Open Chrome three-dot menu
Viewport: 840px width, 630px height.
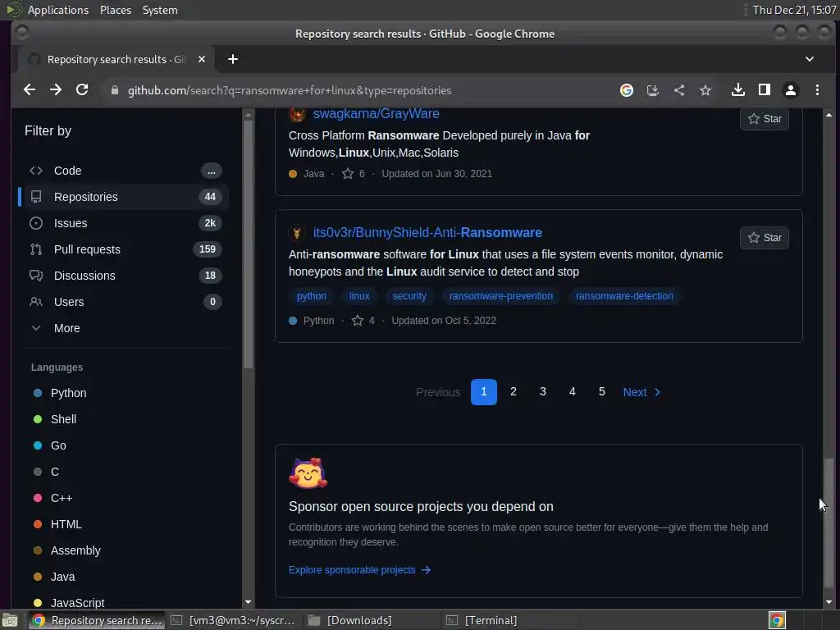pyautogui.click(x=817, y=90)
